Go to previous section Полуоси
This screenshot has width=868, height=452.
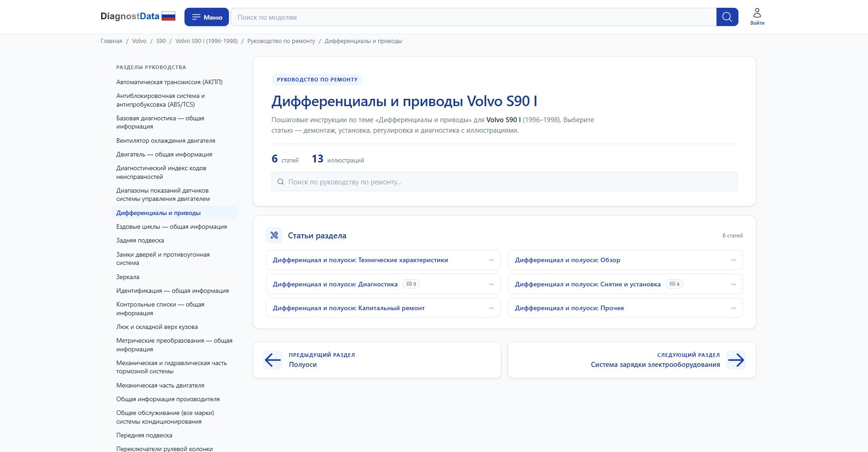click(377, 360)
